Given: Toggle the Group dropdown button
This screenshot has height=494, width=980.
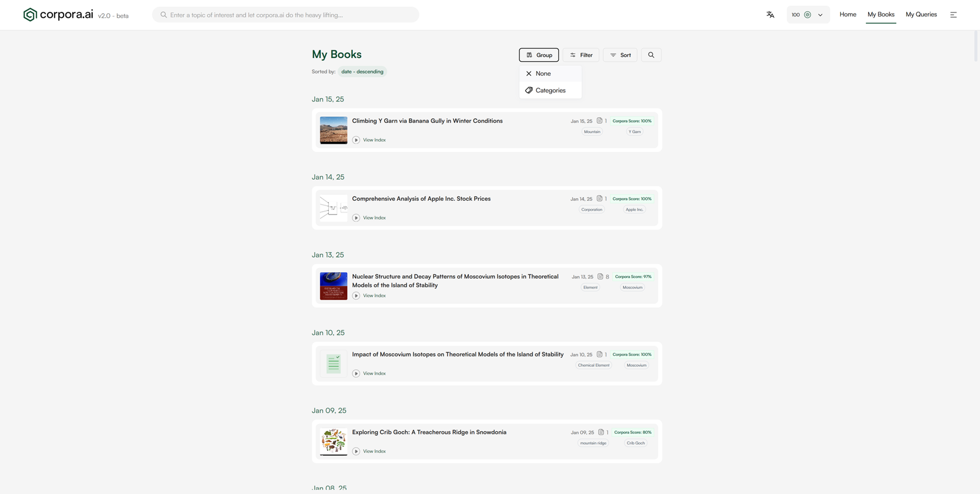Looking at the screenshot, I should click(539, 55).
